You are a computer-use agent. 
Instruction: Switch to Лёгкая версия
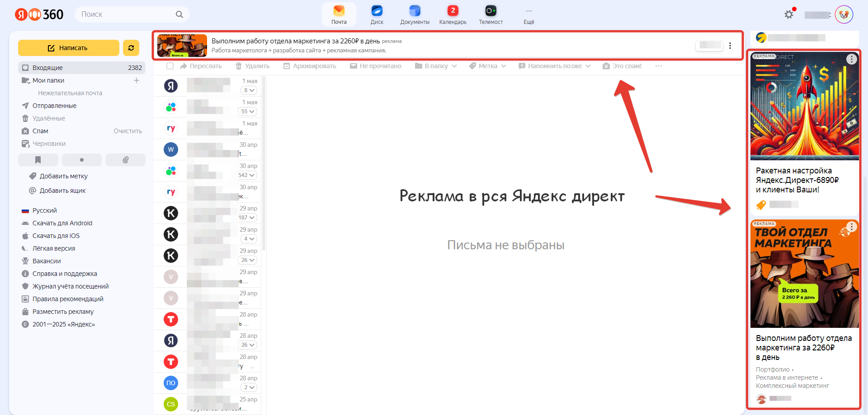[54, 248]
